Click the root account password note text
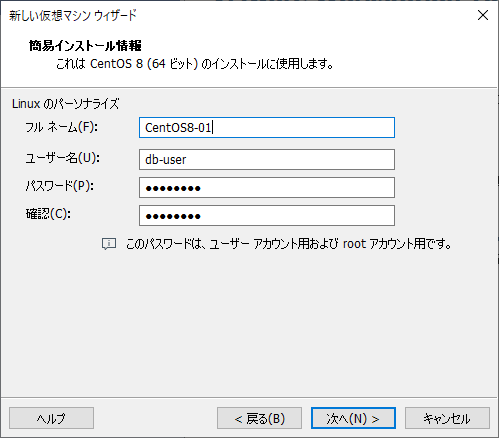This screenshot has height=438, width=499. pos(289,244)
